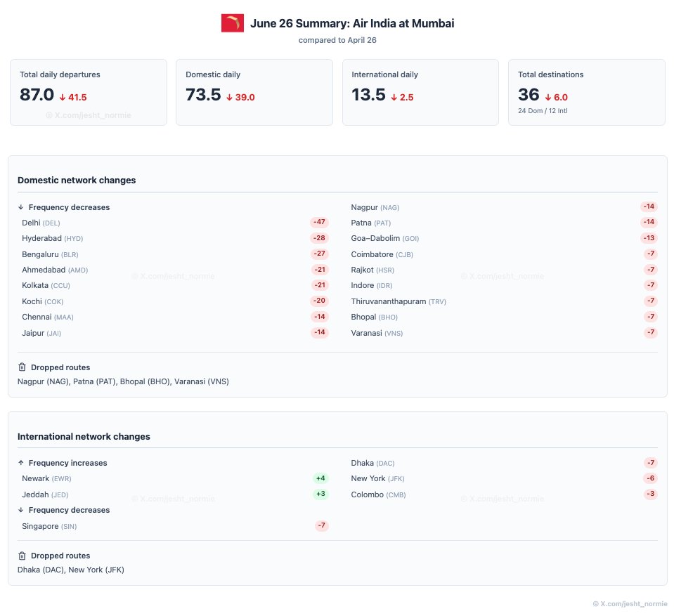Click the Jeddah (JED) row
The width and height of the screenshot is (674, 616).
pos(175,494)
